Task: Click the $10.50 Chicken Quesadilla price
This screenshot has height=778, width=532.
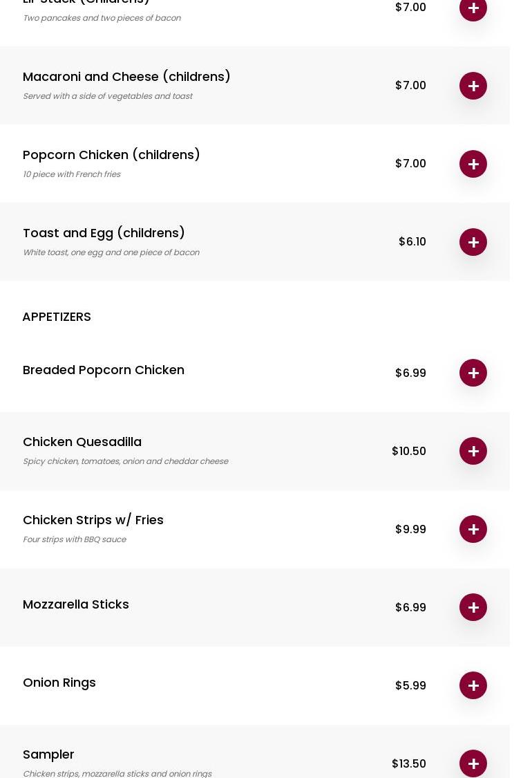Action: coord(409,451)
